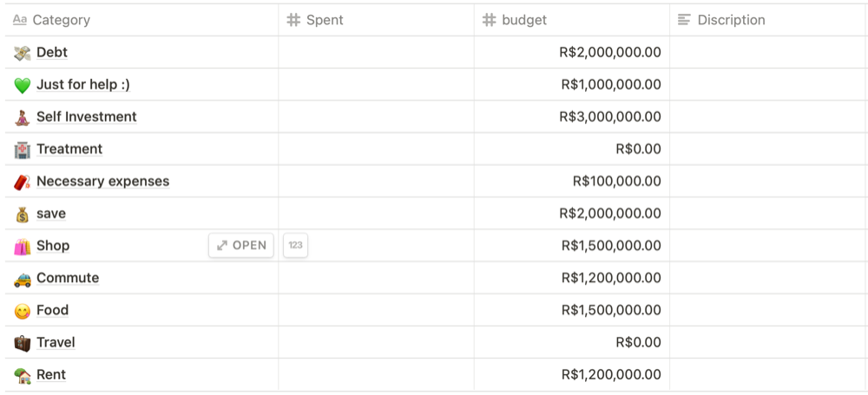Click the Self Investment page icon
The image size is (868, 395).
click(23, 117)
